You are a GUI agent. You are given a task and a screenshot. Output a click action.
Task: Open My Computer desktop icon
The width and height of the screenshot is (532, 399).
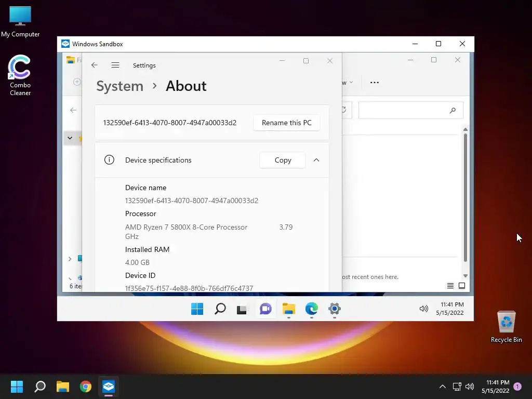pyautogui.click(x=20, y=22)
